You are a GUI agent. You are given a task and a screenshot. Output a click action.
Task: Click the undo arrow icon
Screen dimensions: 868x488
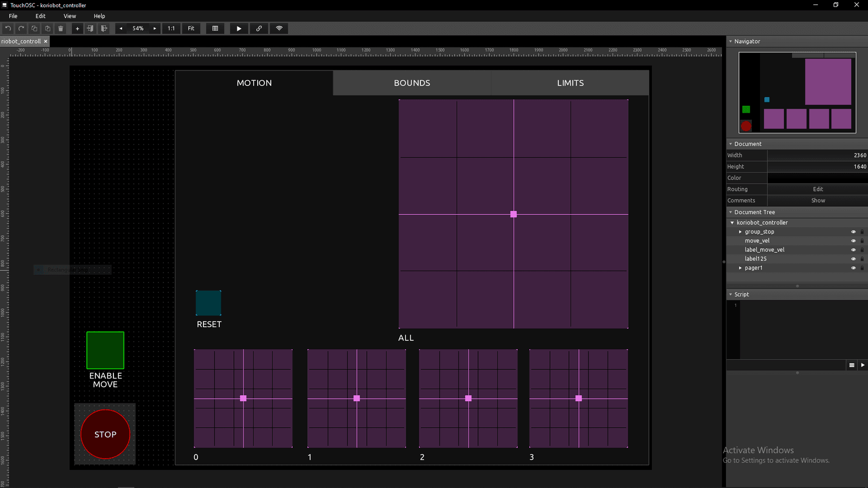point(8,28)
